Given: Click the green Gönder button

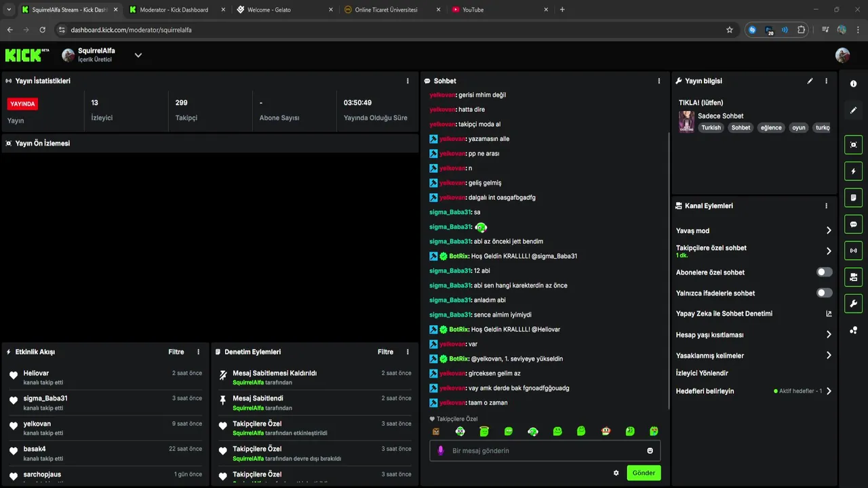Looking at the screenshot, I should point(644,473).
